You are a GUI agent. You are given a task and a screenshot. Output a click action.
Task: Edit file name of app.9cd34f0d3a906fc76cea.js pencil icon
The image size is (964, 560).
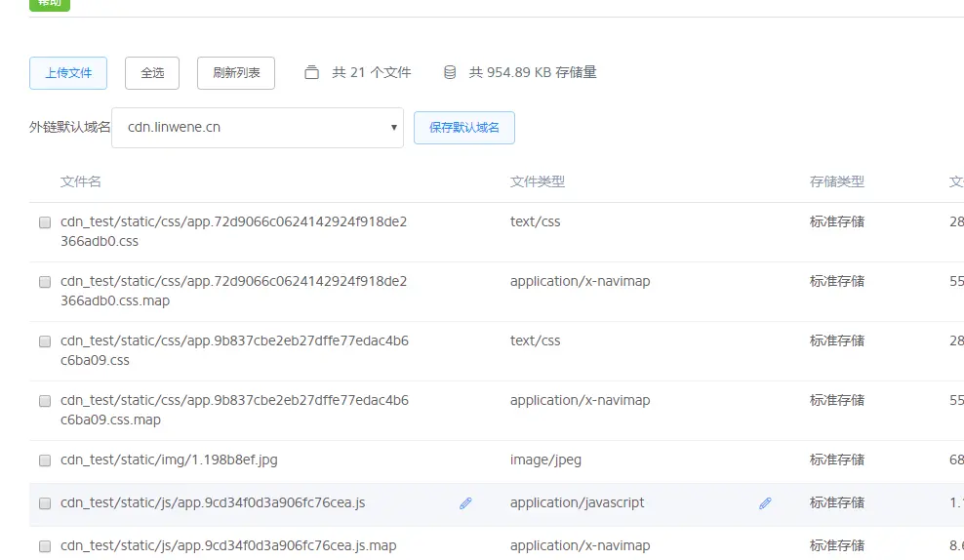click(465, 503)
